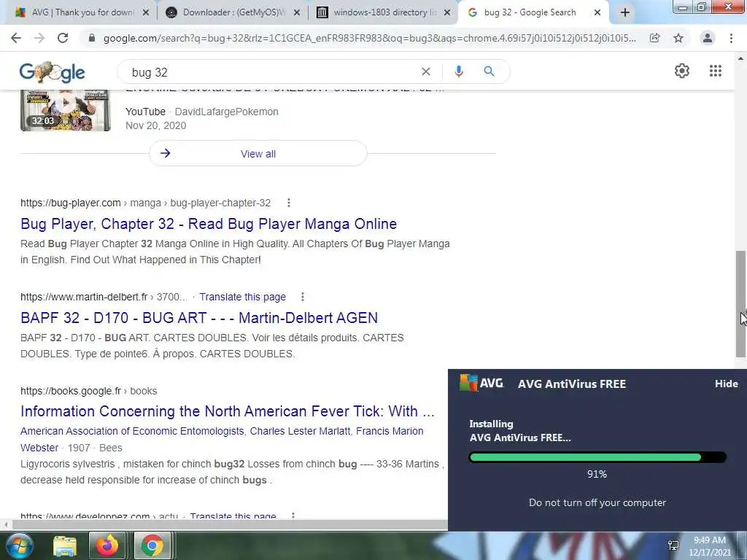This screenshot has height=560, width=747.
Task: Translate the martin-delbert.fr page
Action: coord(242,297)
